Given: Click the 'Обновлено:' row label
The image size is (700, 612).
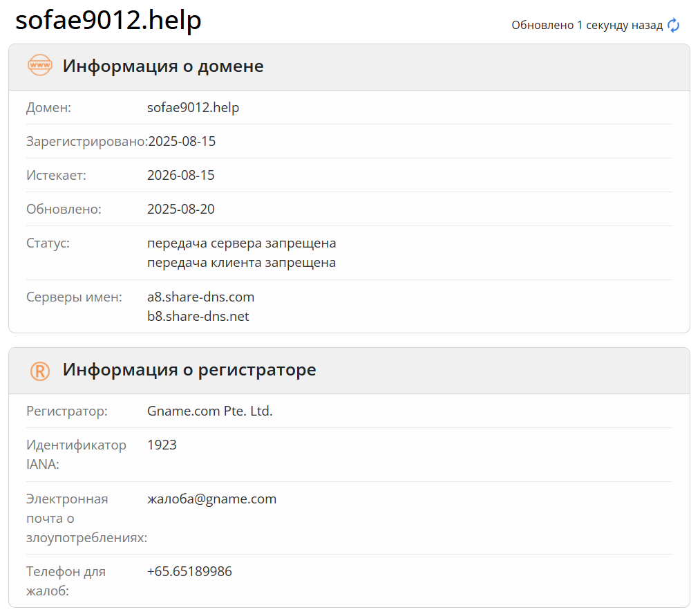Looking at the screenshot, I should click(x=64, y=209).
